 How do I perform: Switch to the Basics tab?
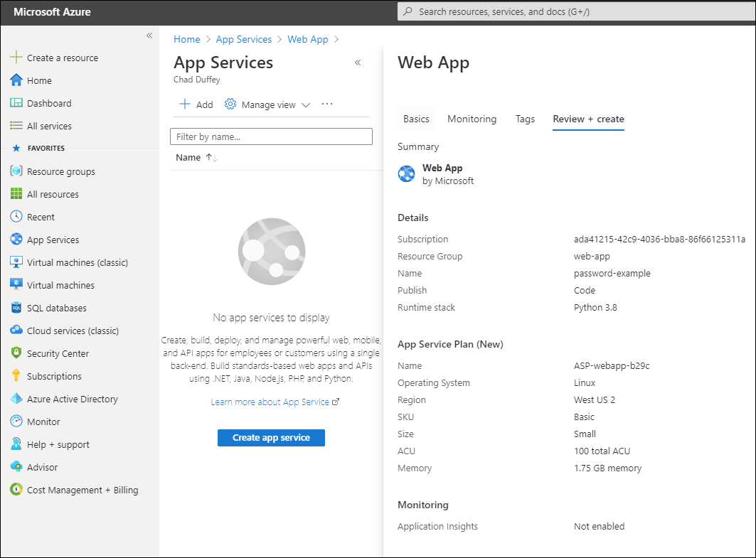[416, 119]
